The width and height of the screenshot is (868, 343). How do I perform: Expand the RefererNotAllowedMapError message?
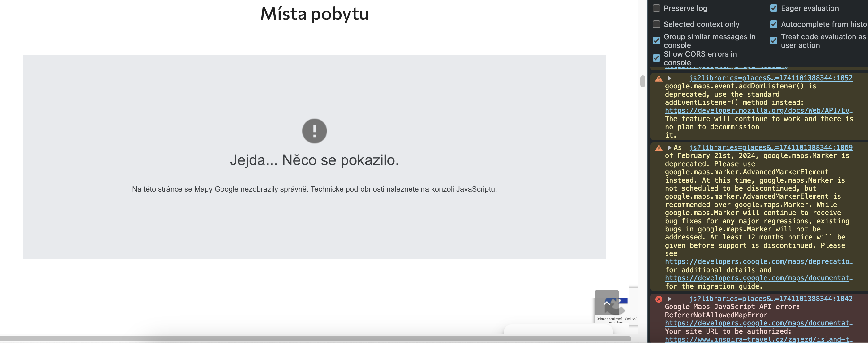[669, 299]
